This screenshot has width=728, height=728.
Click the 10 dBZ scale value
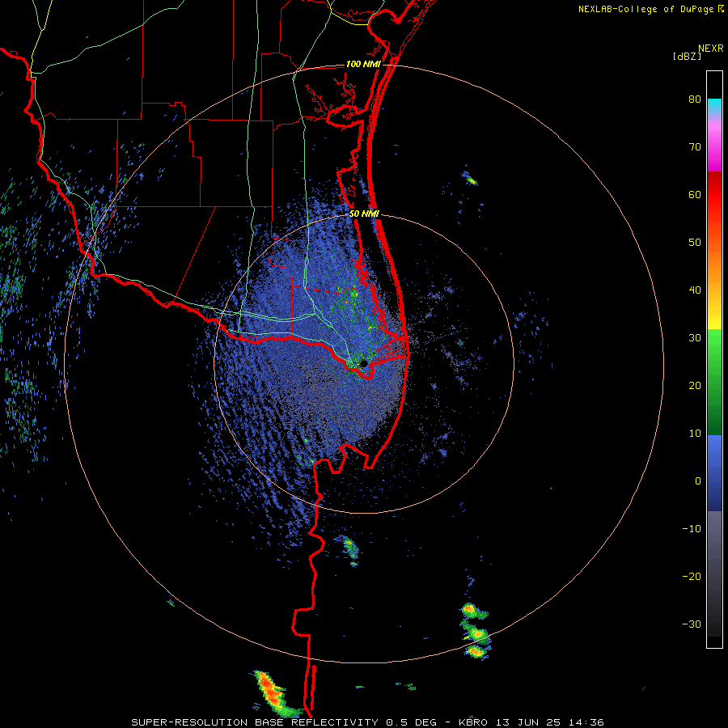(695, 434)
